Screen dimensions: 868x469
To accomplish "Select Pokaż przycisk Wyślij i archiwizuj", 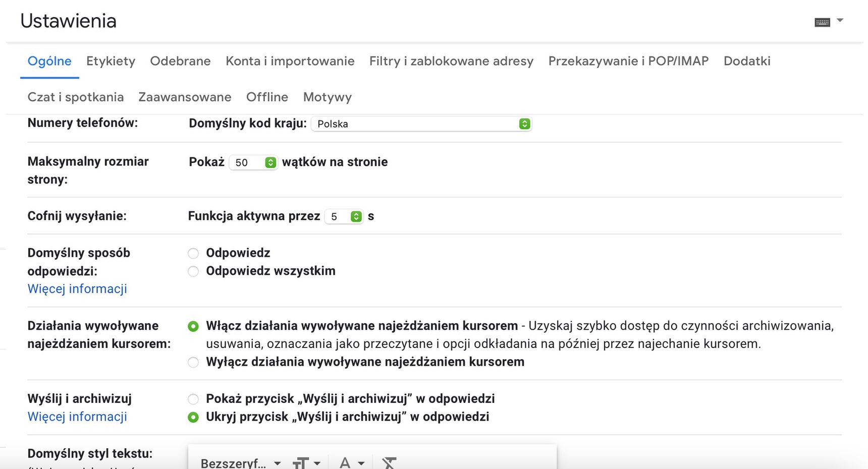I will (x=193, y=399).
